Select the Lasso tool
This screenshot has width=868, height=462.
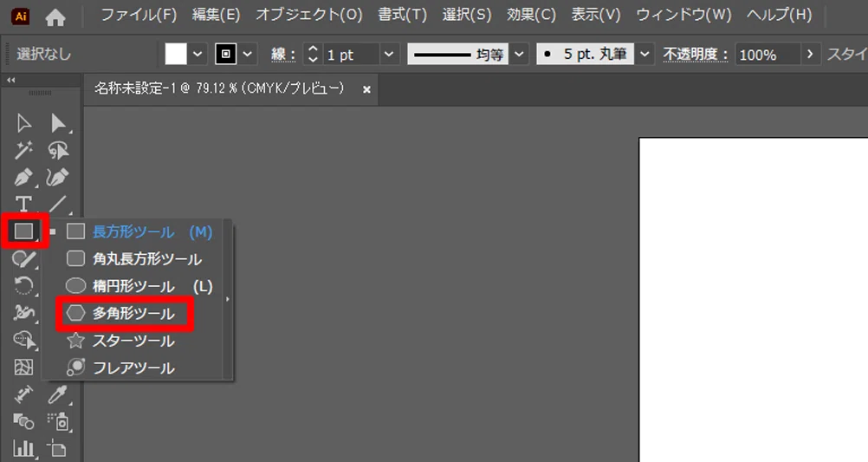[58, 150]
